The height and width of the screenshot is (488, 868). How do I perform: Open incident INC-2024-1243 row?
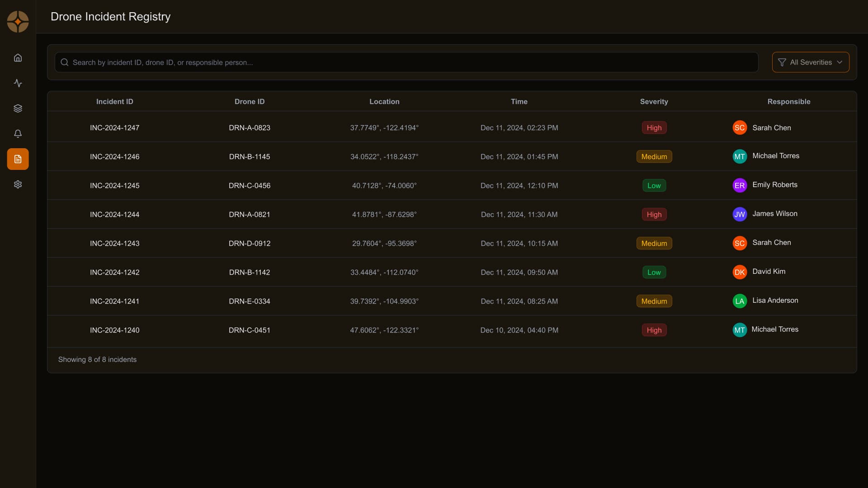(x=114, y=244)
